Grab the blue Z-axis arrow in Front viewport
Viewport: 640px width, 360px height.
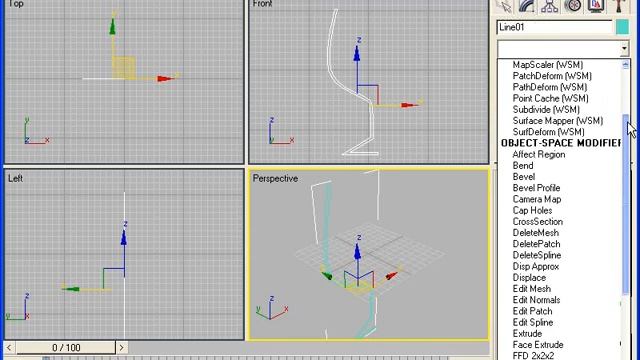click(x=357, y=53)
